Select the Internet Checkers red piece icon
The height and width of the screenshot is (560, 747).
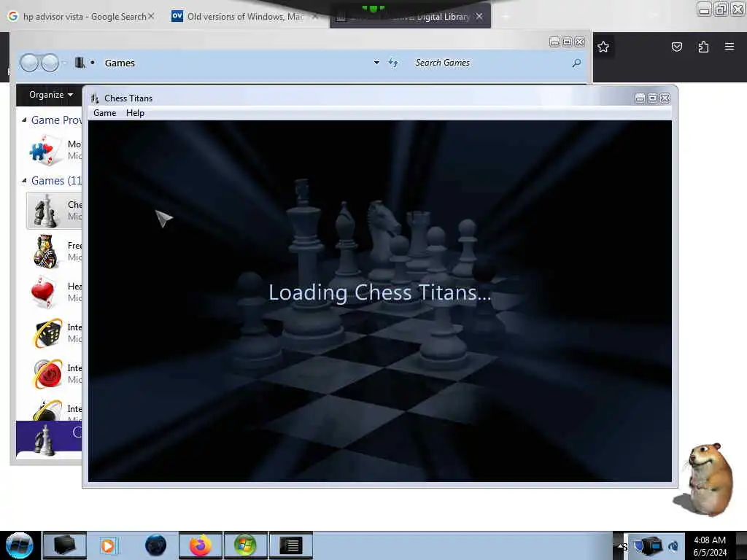(x=47, y=374)
